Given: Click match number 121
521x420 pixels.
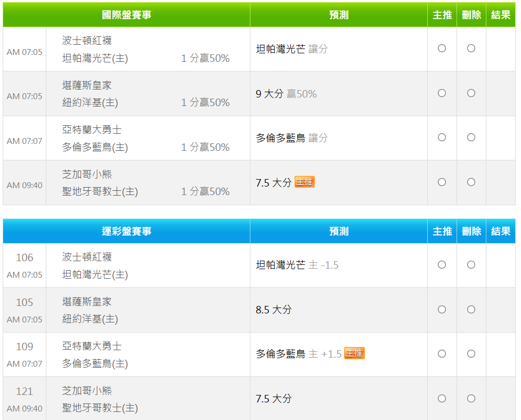Looking at the screenshot, I should (x=25, y=391).
